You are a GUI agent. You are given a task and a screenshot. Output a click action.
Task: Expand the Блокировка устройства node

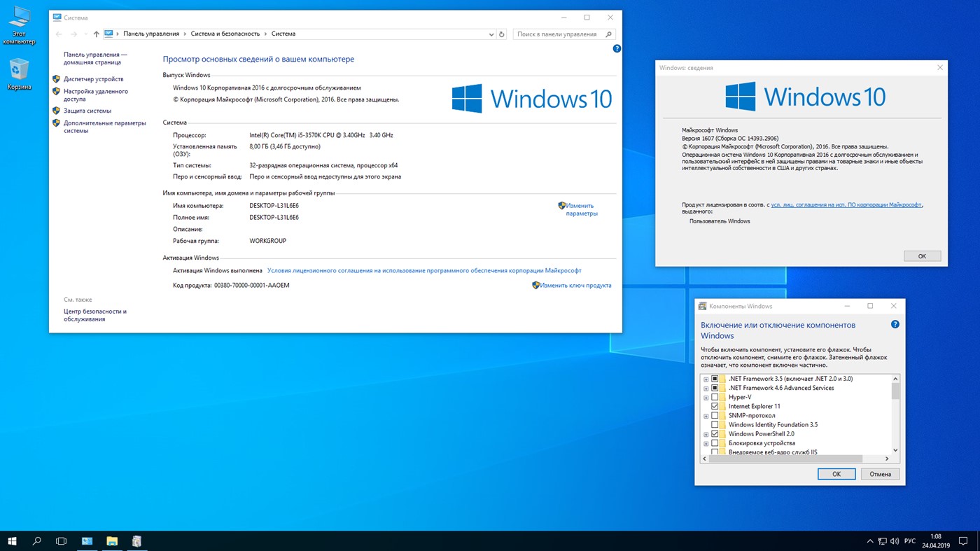(x=706, y=444)
